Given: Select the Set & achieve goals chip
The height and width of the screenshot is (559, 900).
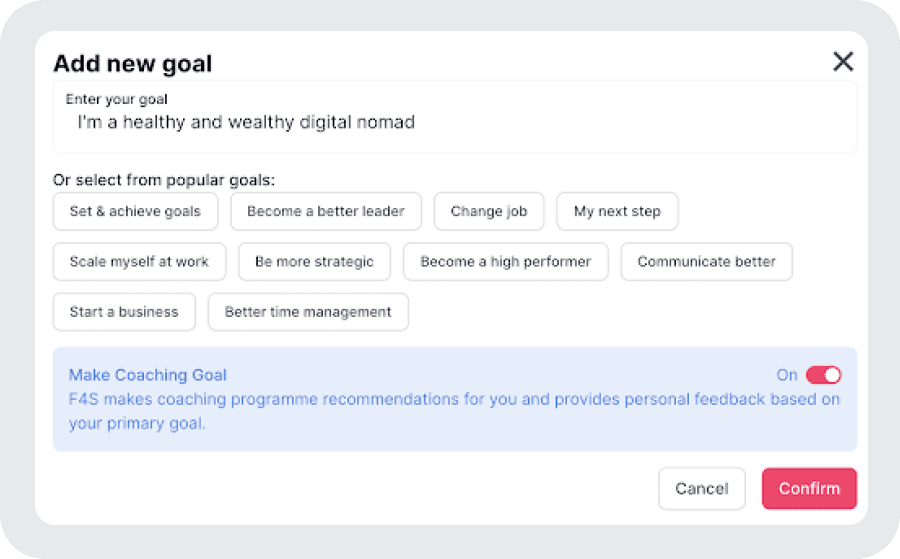Looking at the screenshot, I should 135,211.
